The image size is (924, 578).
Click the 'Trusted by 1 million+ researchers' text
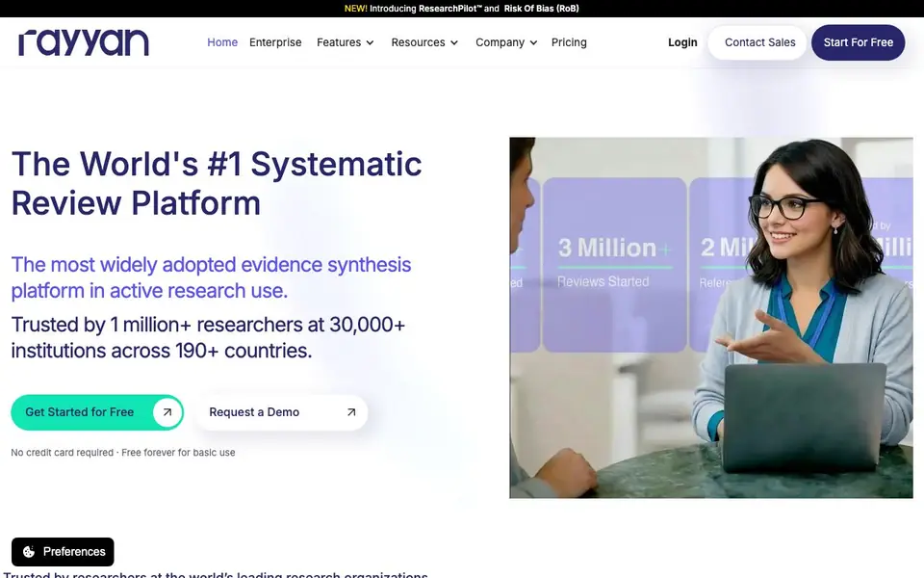coord(208,337)
